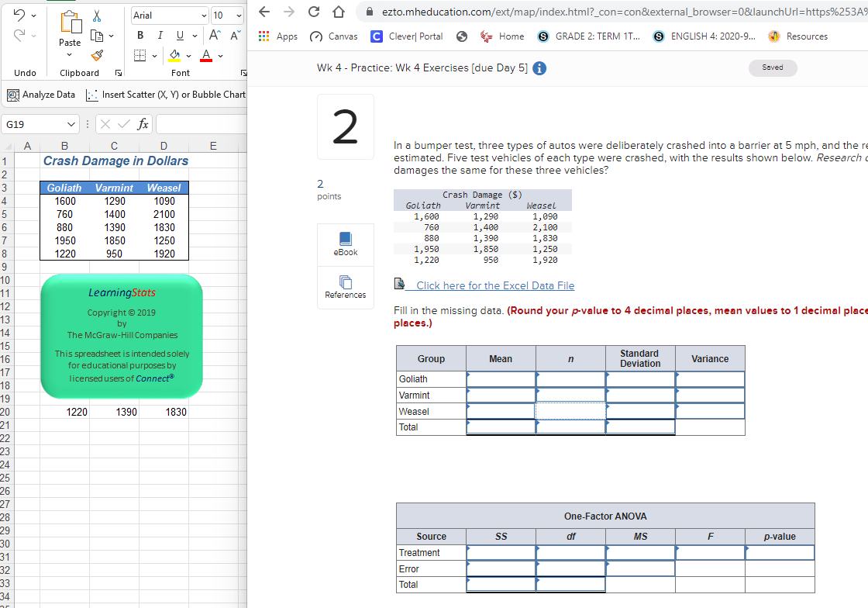
Task: Open the References resource
Action: tap(346, 288)
